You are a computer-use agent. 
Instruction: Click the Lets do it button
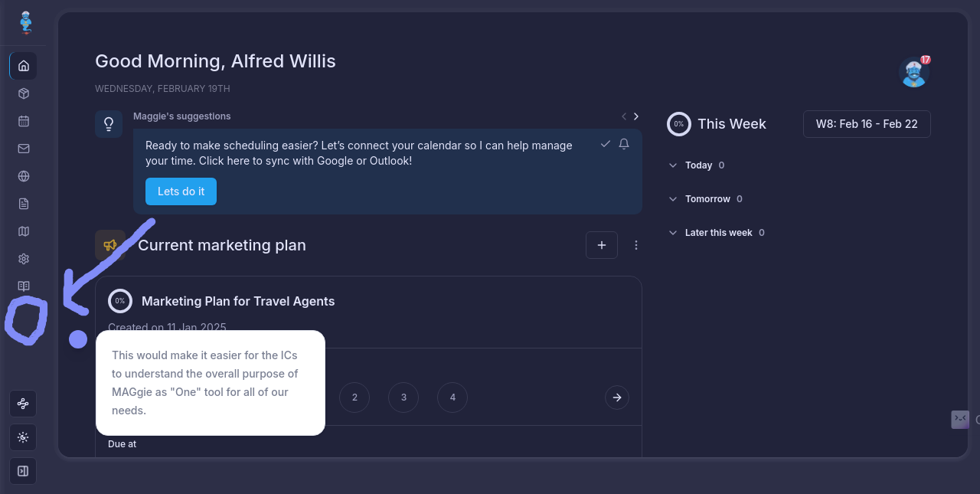tap(181, 191)
